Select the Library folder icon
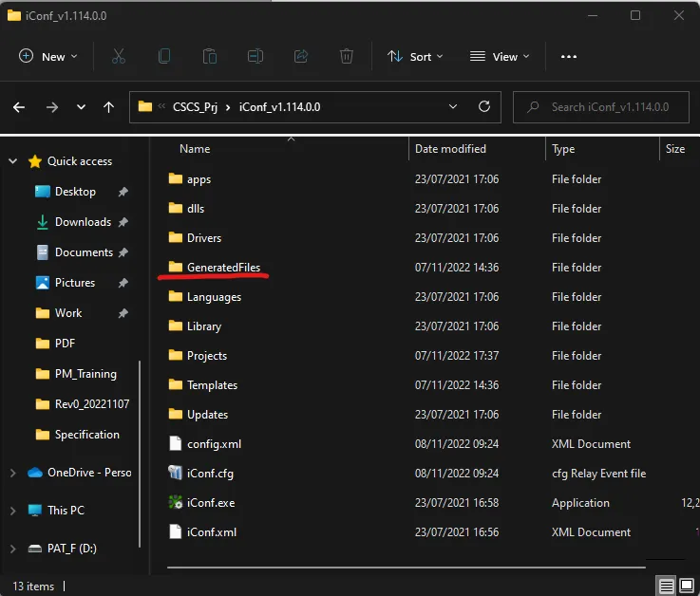This screenshot has width=700, height=596. tap(176, 326)
